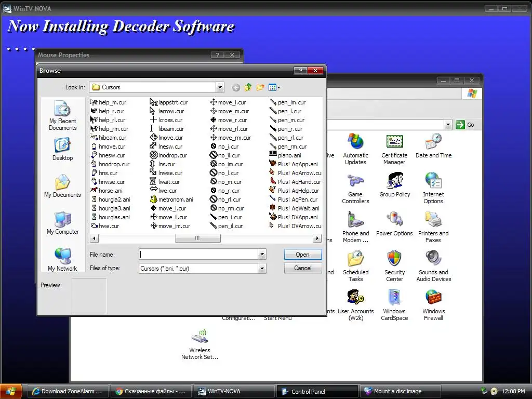Select the metronom.ani cursor file
The width and height of the screenshot is (532, 399).
171,199
